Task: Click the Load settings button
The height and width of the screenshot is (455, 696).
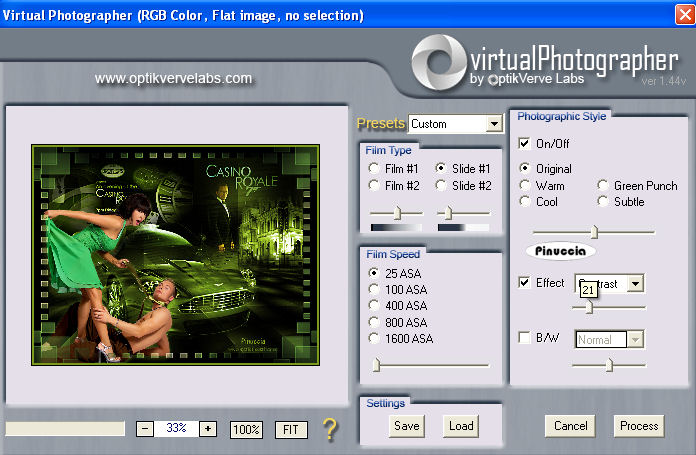Action: pyautogui.click(x=461, y=426)
